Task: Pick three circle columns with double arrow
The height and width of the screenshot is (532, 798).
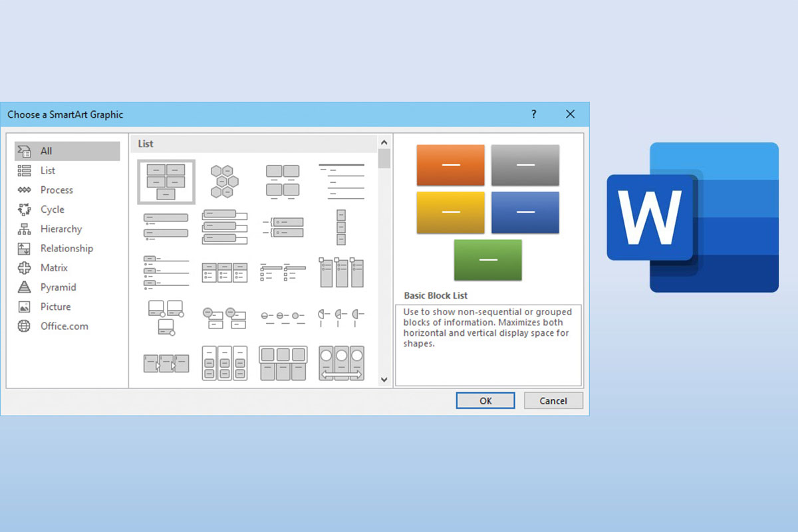Action: click(341, 363)
